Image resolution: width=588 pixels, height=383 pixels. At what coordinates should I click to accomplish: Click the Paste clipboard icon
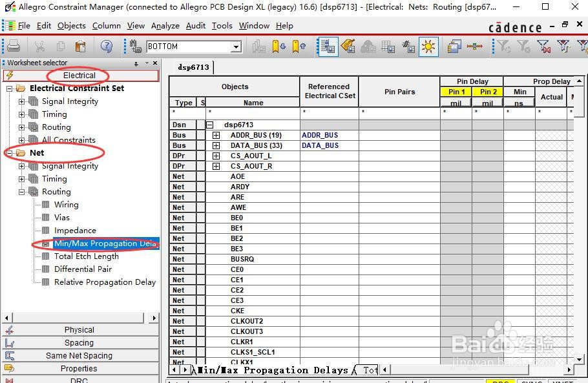(x=80, y=46)
